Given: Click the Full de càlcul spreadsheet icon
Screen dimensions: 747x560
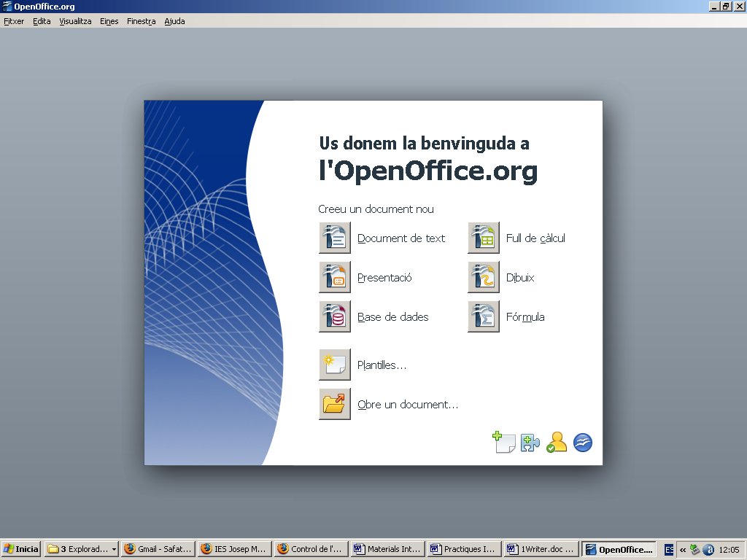Looking at the screenshot, I should coord(484,238).
